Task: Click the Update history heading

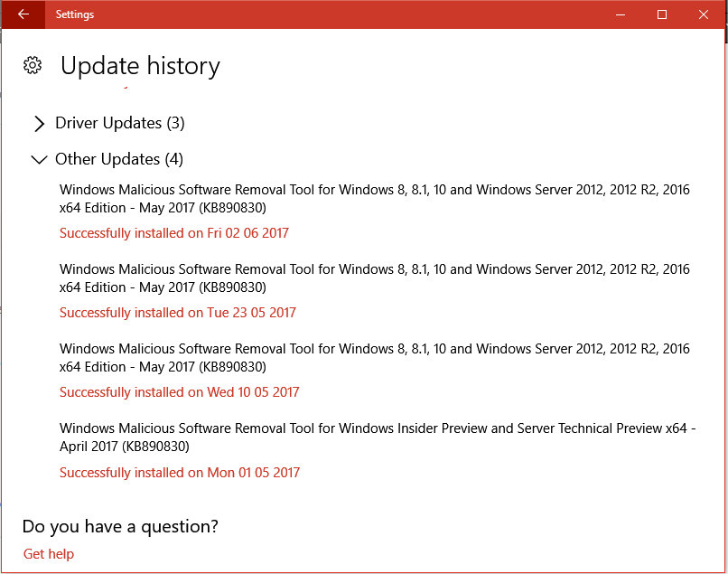Action: click(x=140, y=66)
